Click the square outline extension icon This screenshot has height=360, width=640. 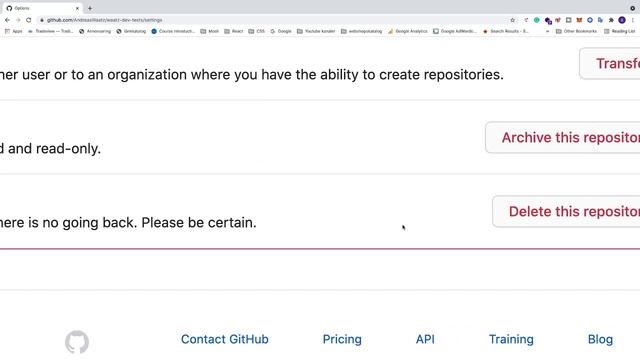569,20
